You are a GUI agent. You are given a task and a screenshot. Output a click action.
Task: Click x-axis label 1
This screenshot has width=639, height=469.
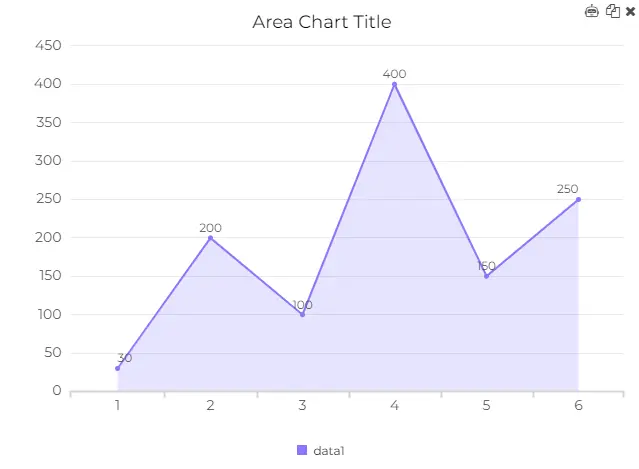pos(117,405)
